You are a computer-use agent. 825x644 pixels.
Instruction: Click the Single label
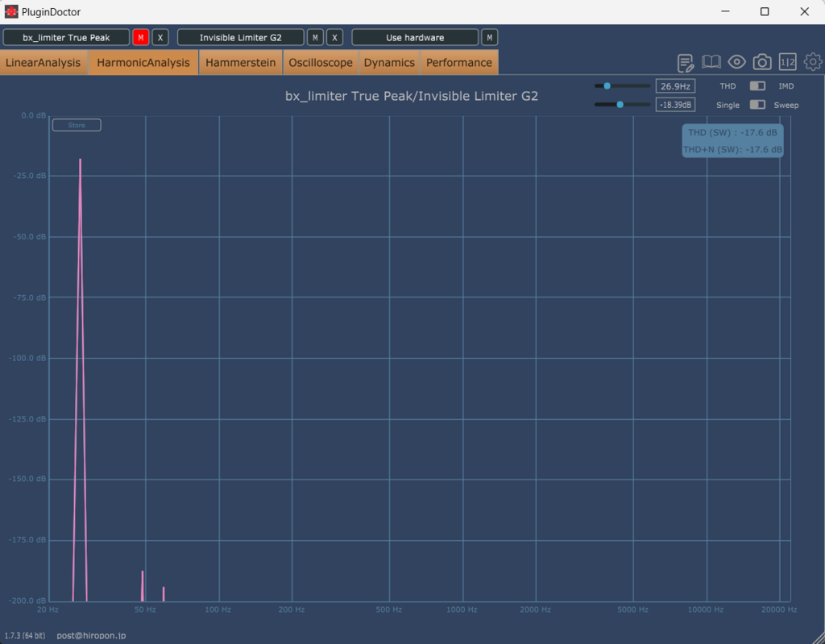(x=728, y=105)
